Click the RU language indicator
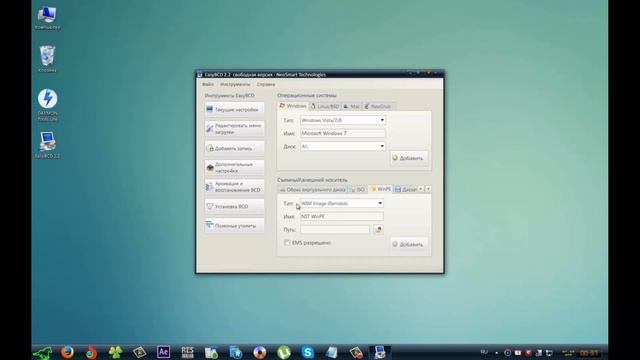Viewport: 640px width, 360px height. point(484,352)
